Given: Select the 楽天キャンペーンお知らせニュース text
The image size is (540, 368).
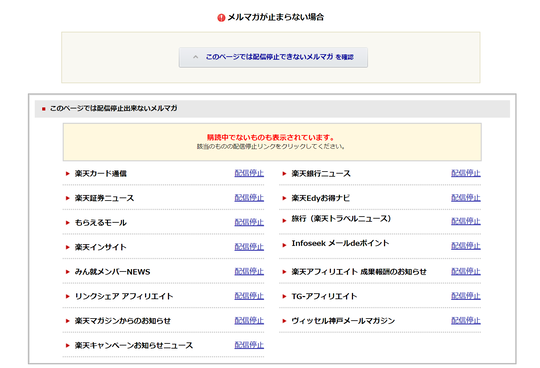Looking at the screenshot, I should 134,345.
